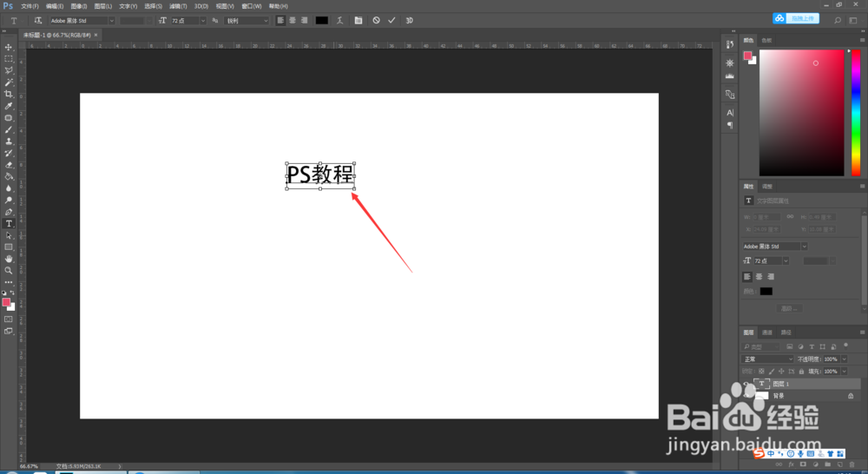Screen dimensions: 868x474
Task: Select the 图层 1 text layer
Action: tap(801, 384)
